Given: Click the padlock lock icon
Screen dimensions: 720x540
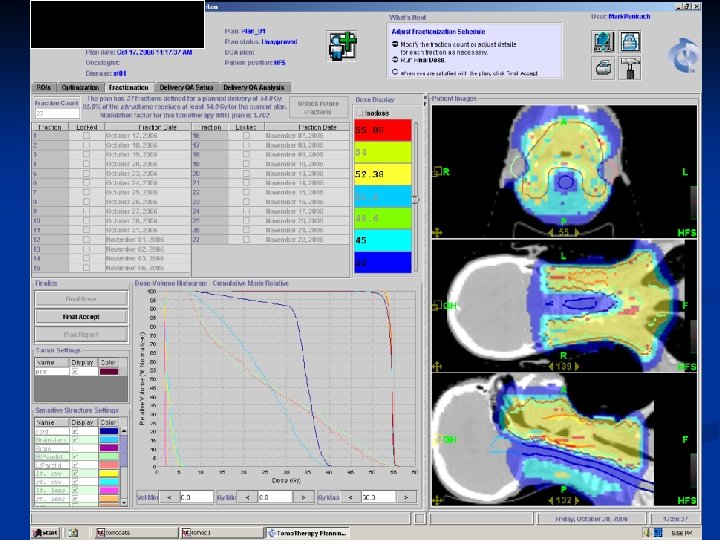Looking at the screenshot, I should (630, 42).
